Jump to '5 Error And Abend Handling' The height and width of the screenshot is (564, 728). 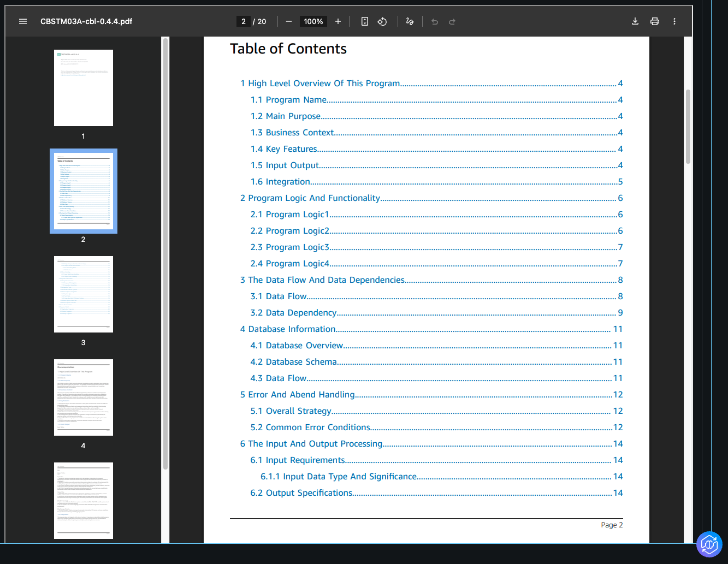tap(298, 395)
